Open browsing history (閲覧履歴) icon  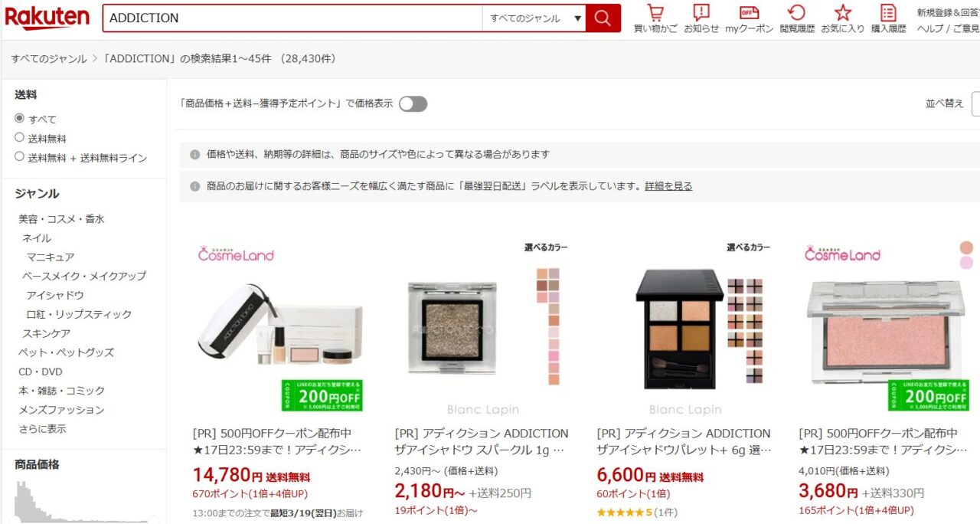point(797,19)
